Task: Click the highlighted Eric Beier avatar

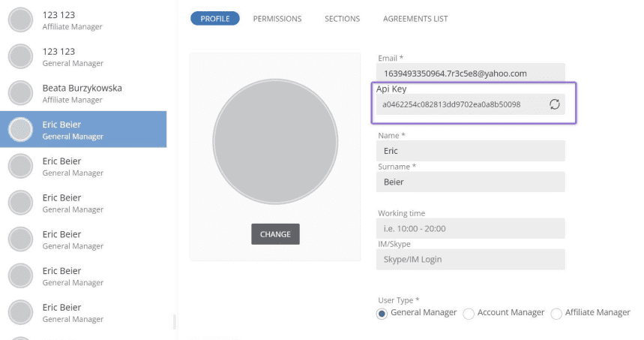Action: pyautogui.click(x=20, y=130)
